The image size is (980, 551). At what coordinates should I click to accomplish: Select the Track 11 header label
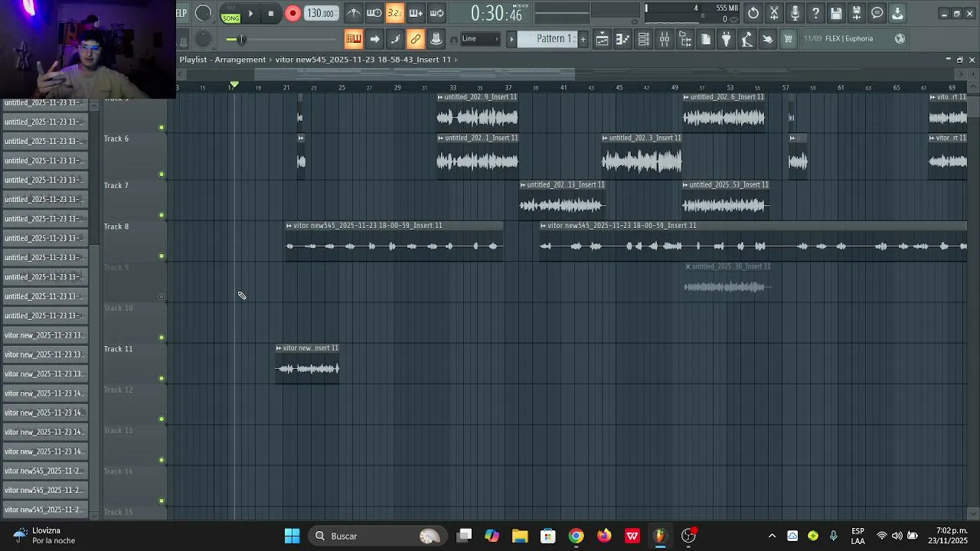coord(118,349)
